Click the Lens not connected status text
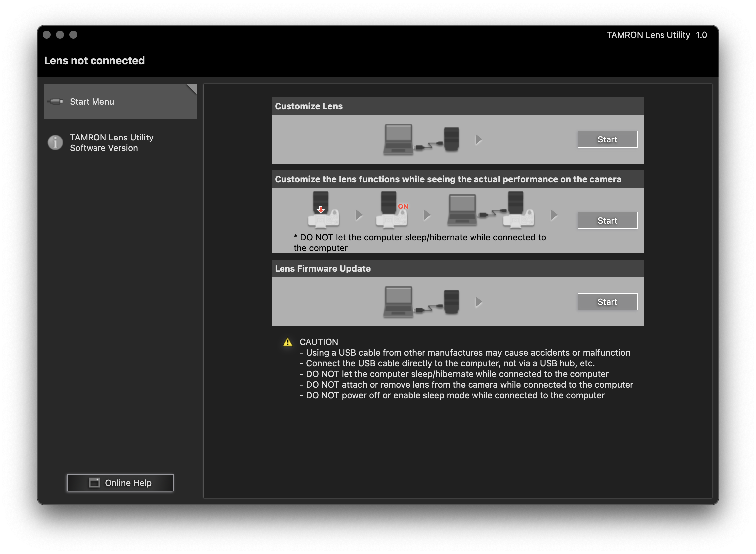Image resolution: width=756 pixels, height=554 pixels. tap(94, 61)
